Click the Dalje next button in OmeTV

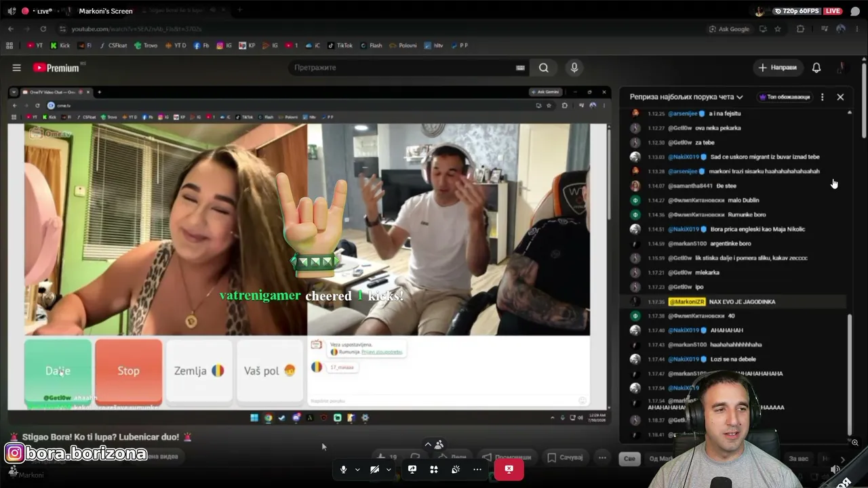[58, 371]
